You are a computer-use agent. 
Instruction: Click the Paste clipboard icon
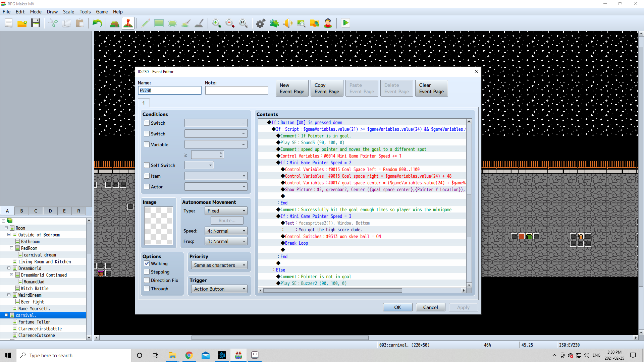pos(80,23)
